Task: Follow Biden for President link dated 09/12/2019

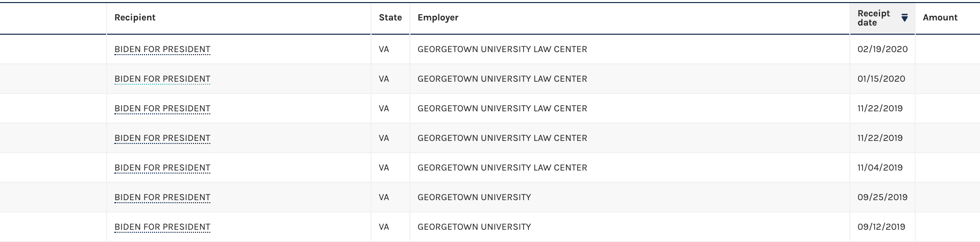Action: pos(162,227)
